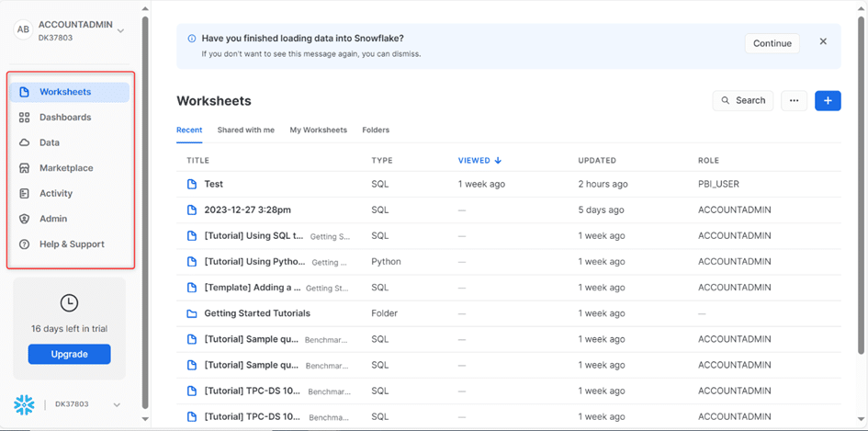Click the '2 hours ago' updated cell

point(603,185)
